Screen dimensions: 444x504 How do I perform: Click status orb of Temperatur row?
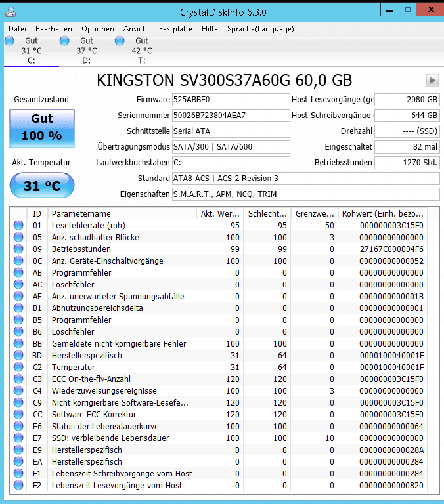pyautogui.click(x=18, y=367)
